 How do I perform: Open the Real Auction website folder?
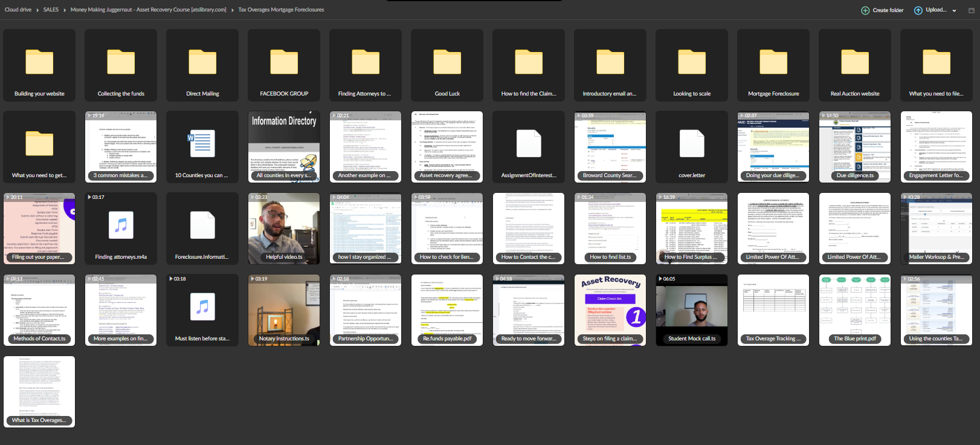tap(855, 65)
